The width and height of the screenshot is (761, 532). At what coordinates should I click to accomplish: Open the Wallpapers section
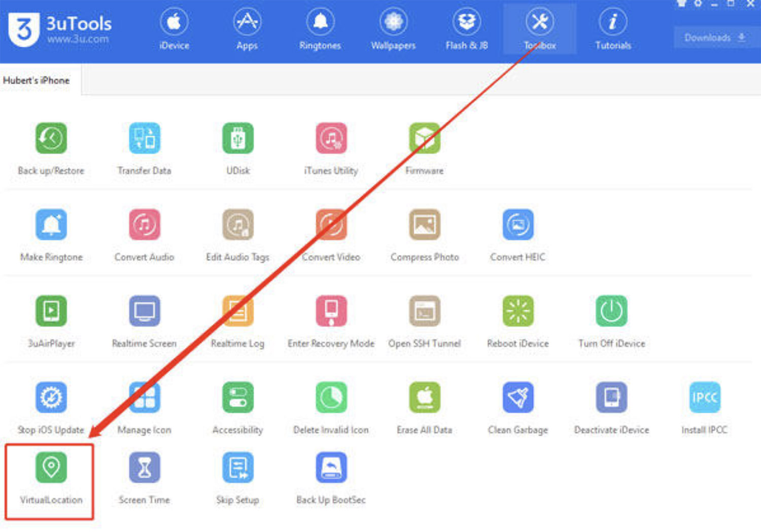(x=393, y=29)
